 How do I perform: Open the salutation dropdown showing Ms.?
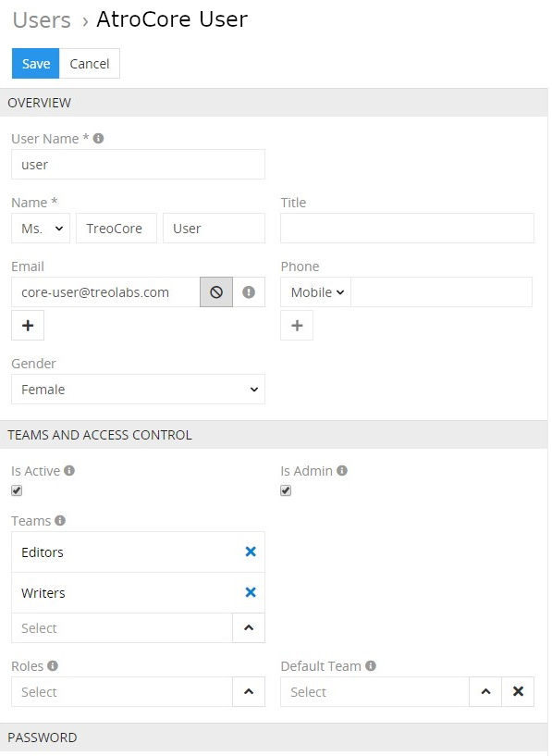point(41,228)
